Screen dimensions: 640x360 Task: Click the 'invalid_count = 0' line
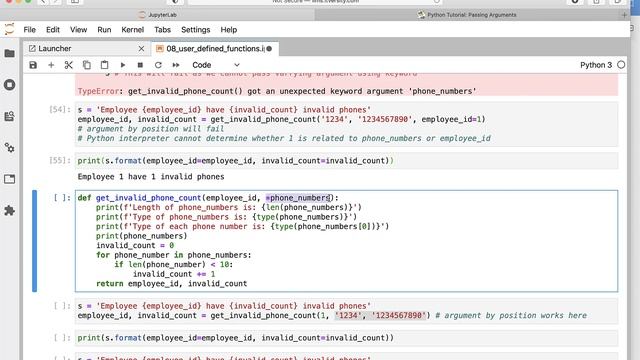[135, 245]
